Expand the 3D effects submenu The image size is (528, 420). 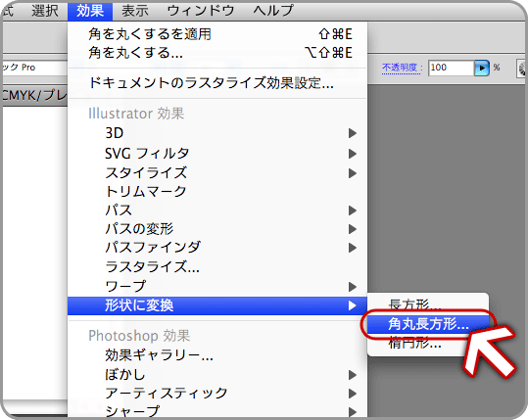217,133
